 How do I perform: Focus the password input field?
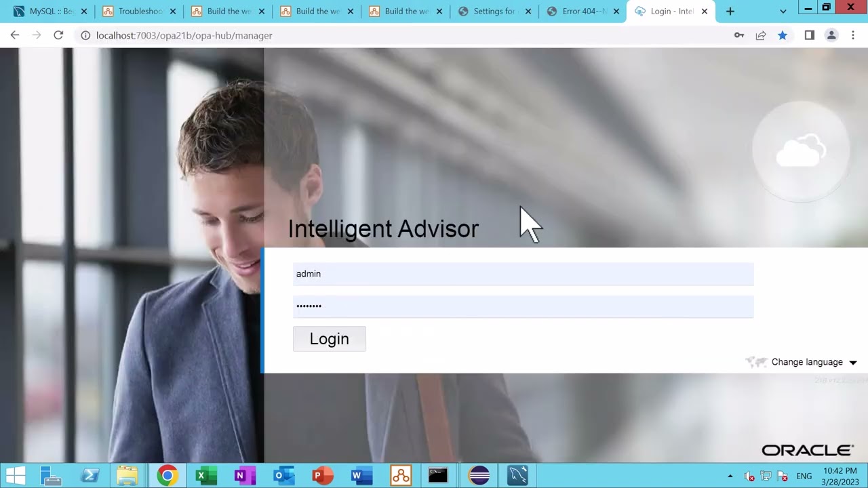[x=523, y=306]
